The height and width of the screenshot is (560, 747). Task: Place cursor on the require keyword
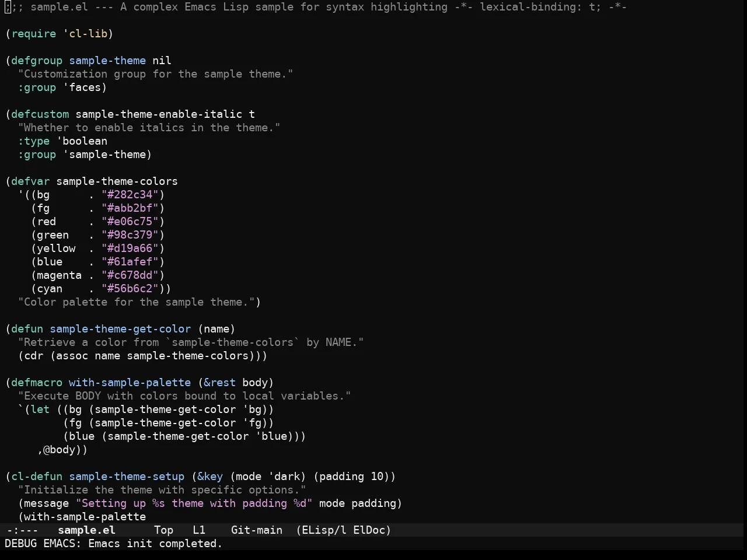34,34
